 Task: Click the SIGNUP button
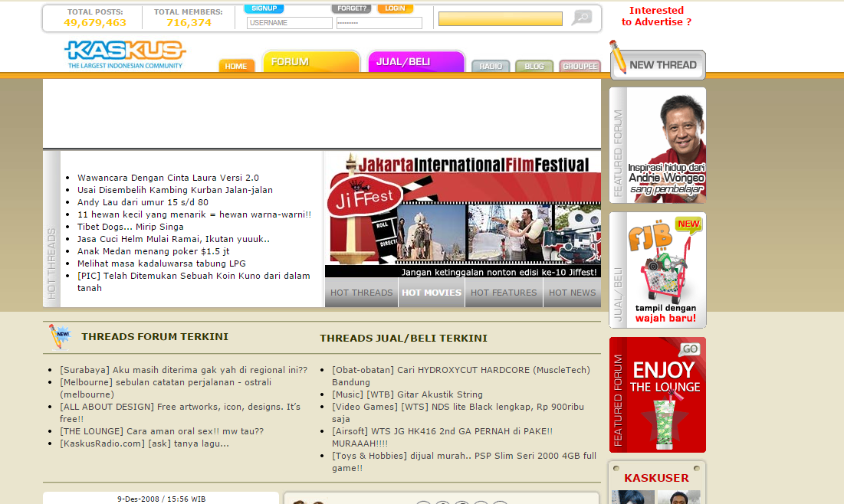tap(264, 8)
